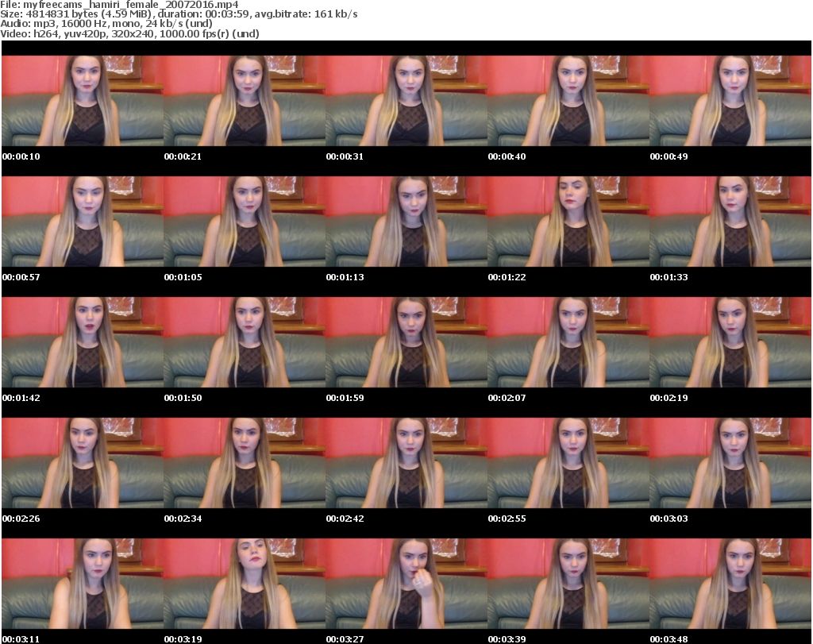Viewport: 813px width, 644px height.
Task: Click the timestamp text 00:00:49
Action: (x=669, y=156)
